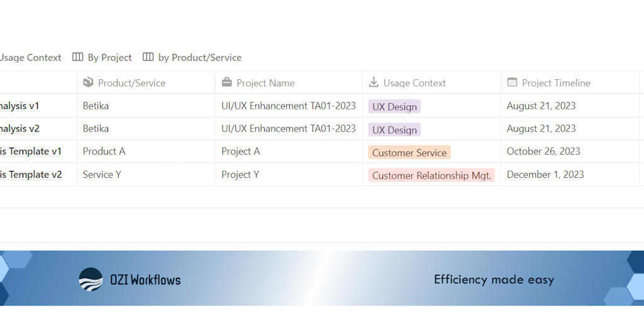Click the OZI Workflows banner text
The width and height of the screenshot is (644, 322).
[x=145, y=280]
